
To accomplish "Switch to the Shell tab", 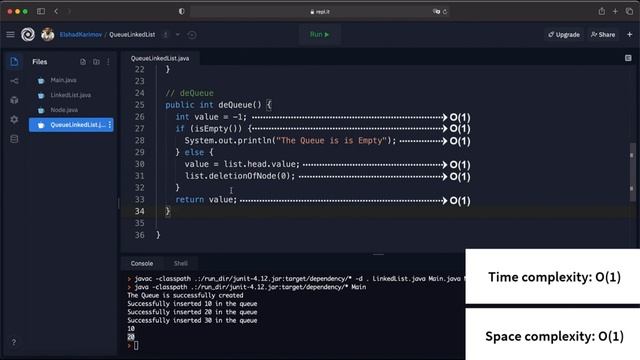I will [x=181, y=263].
